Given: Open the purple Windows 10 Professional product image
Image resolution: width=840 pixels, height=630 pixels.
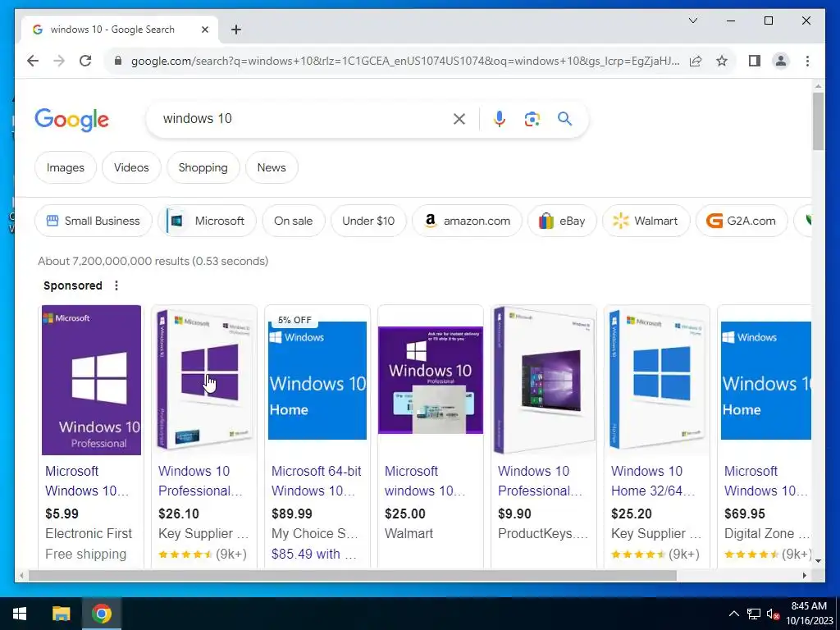Looking at the screenshot, I should [x=92, y=380].
